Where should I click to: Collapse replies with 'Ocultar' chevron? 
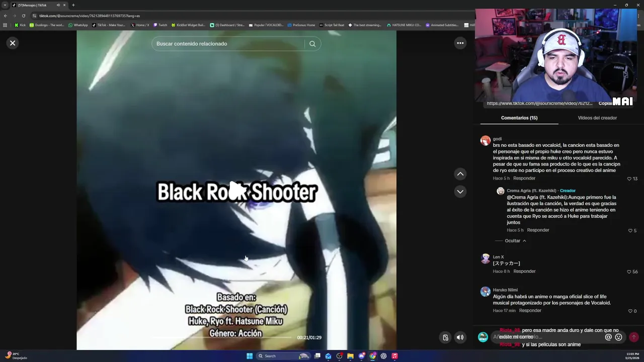pos(515,241)
